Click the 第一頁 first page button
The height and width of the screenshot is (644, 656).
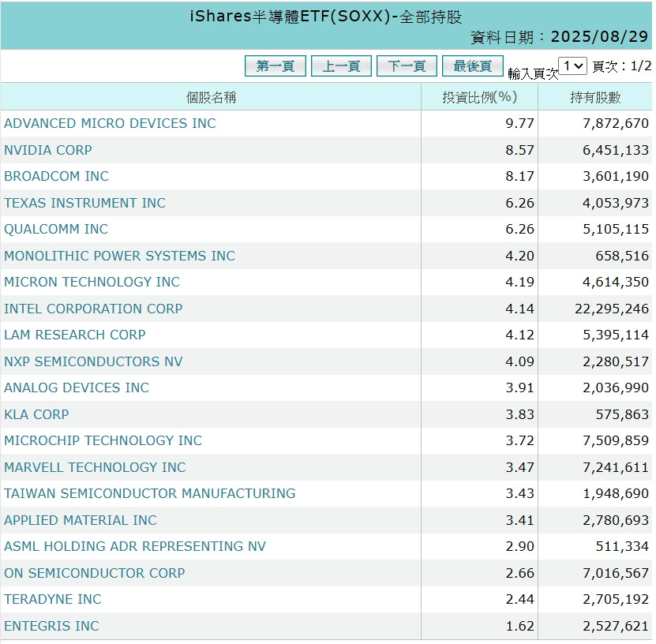[x=276, y=66]
